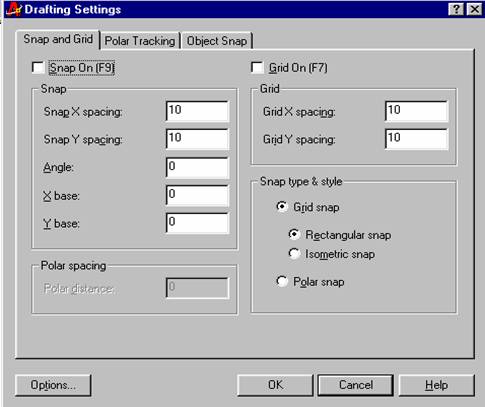Viewport: 485px width, 407px height.
Task: Enable the Snap On (F9) checkbox
Action: point(38,68)
